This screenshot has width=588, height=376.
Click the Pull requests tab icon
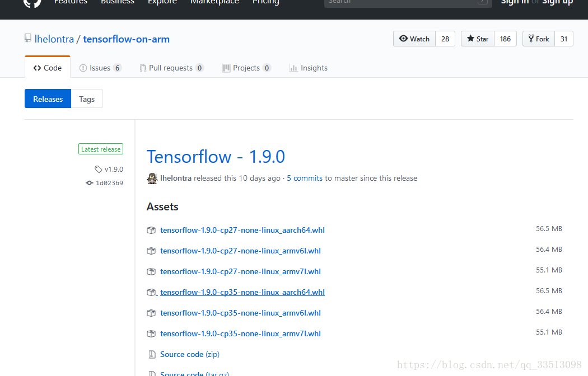[x=143, y=68]
